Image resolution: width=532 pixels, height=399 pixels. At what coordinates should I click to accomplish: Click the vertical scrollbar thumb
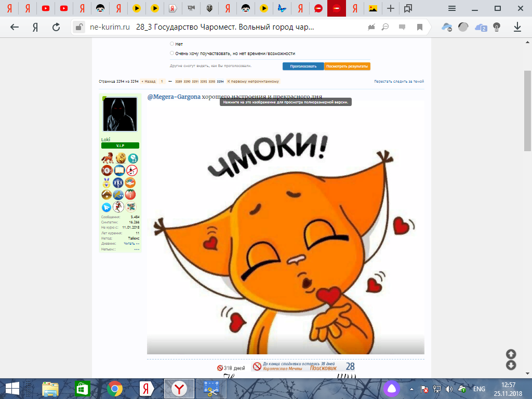click(x=527, y=111)
